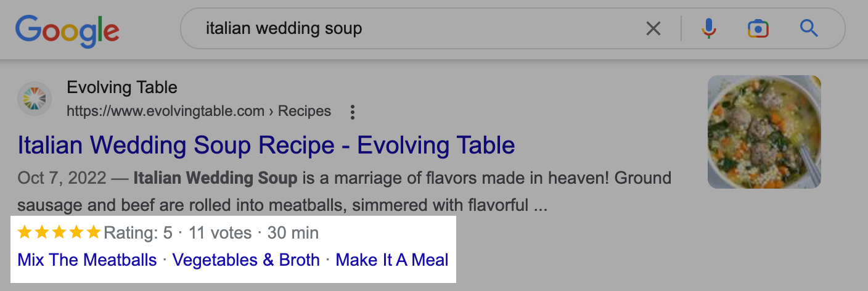868x291 pixels.
Task: Click the 11 votes label
Action: click(x=220, y=233)
